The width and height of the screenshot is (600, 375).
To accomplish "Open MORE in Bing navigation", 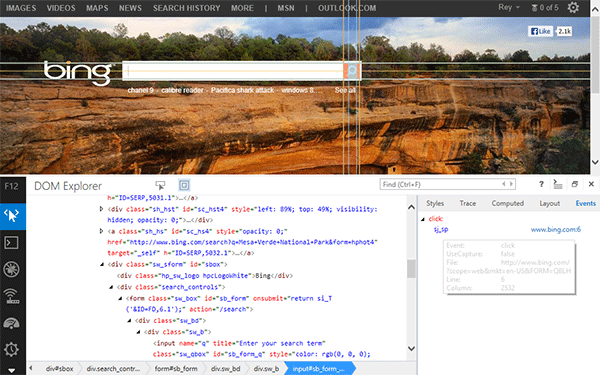I will click(x=242, y=8).
